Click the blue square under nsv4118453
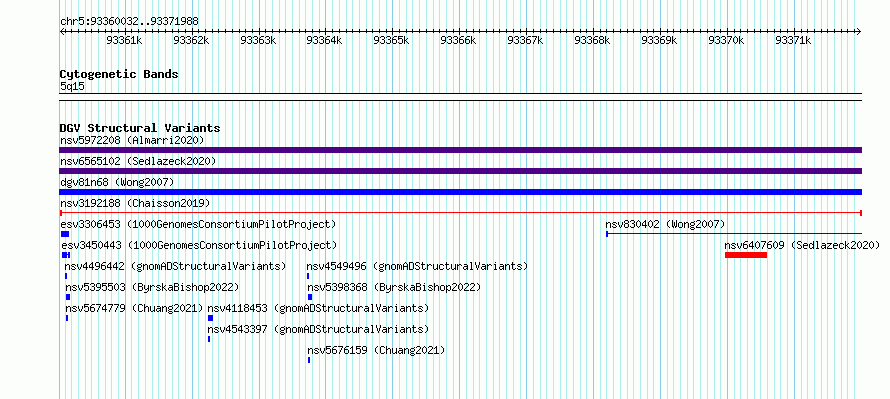890x399 pixels. [210, 318]
